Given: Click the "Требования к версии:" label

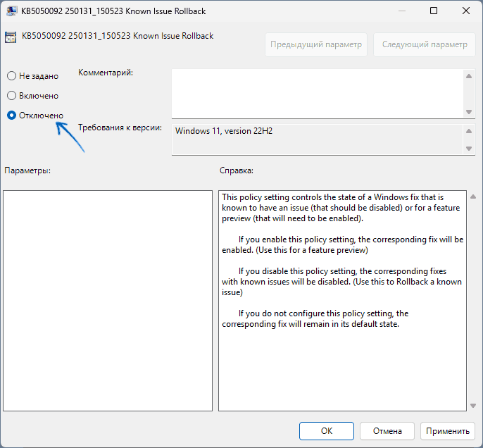Looking at the screenshot, I should [120, 127].
